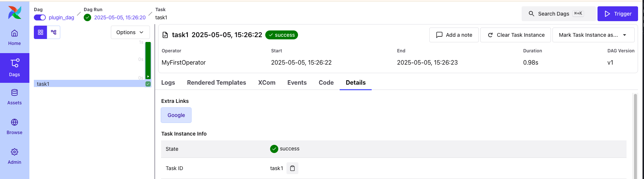Click the green dag run duration bar
The image size is (644, 179).
(x=148, y=59)
